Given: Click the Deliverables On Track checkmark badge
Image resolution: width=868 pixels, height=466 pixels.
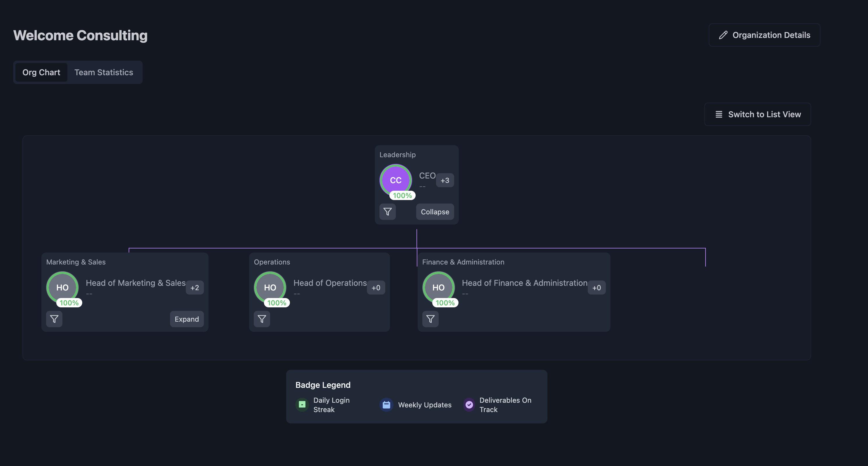Looking at the screenshot, I should 469,405.
